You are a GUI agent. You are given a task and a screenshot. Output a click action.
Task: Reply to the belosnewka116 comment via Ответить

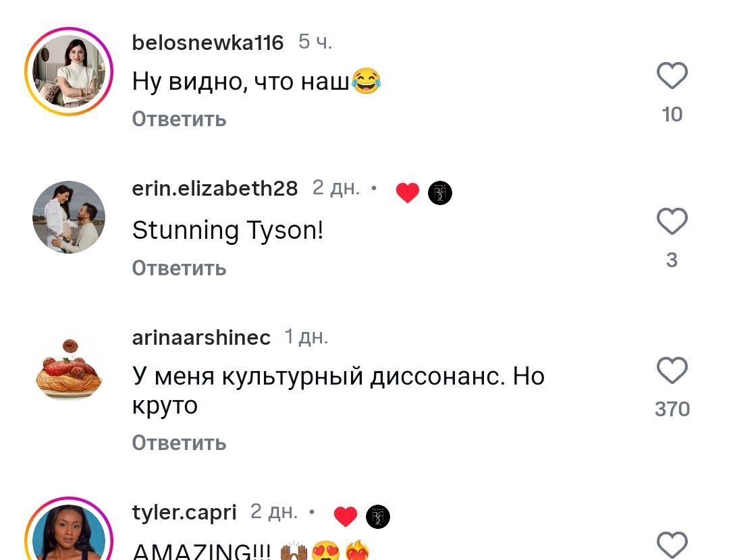pos(179,119)
